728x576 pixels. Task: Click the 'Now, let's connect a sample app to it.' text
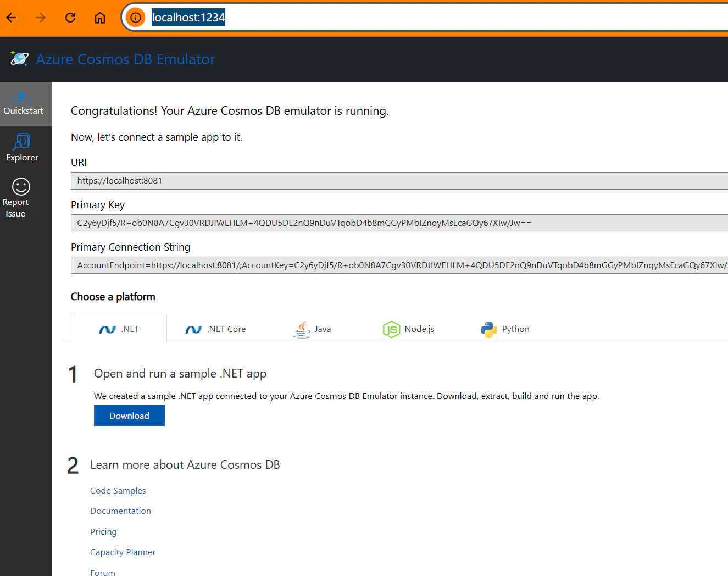157,137
